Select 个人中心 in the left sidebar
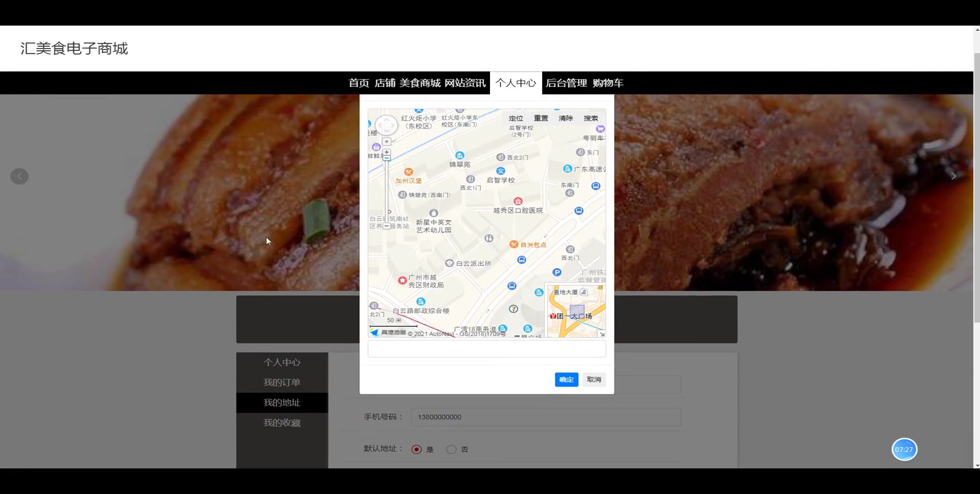Screen dimensions: 980x494 [282, 363]
